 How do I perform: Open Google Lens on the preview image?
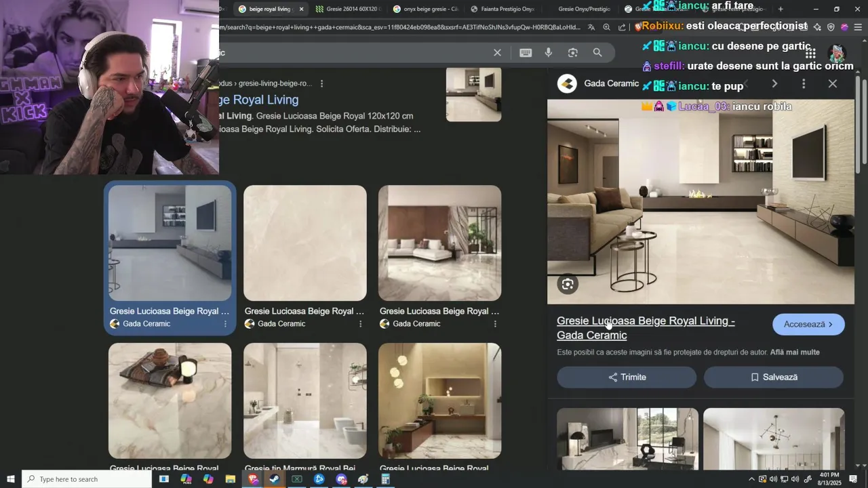coord(568,285)
